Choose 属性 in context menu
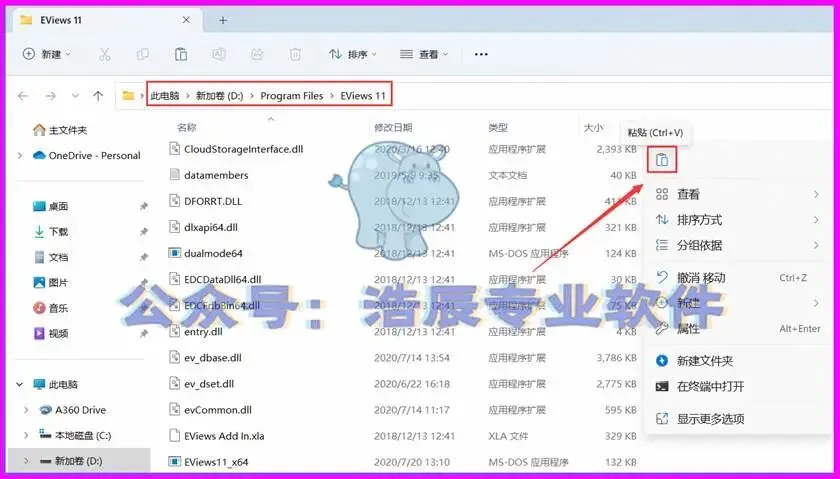 [x=738, y=328]
